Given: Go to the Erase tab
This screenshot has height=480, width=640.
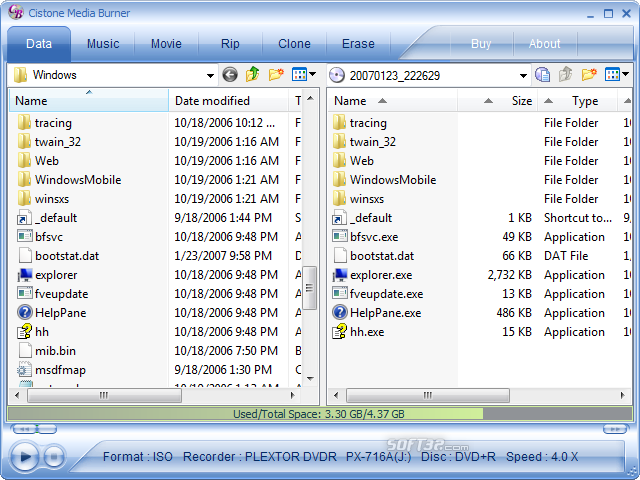Looking at the screenshot, I should tap(358, 44).
